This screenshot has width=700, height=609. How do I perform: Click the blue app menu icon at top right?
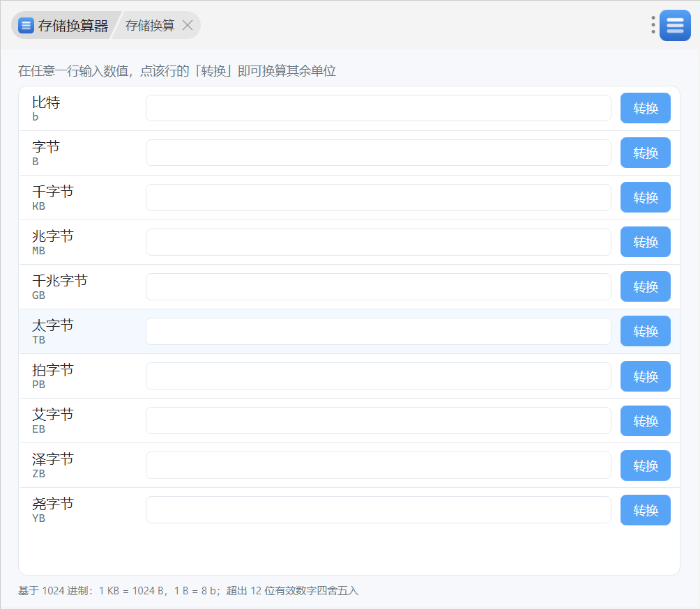coord(675,25)
